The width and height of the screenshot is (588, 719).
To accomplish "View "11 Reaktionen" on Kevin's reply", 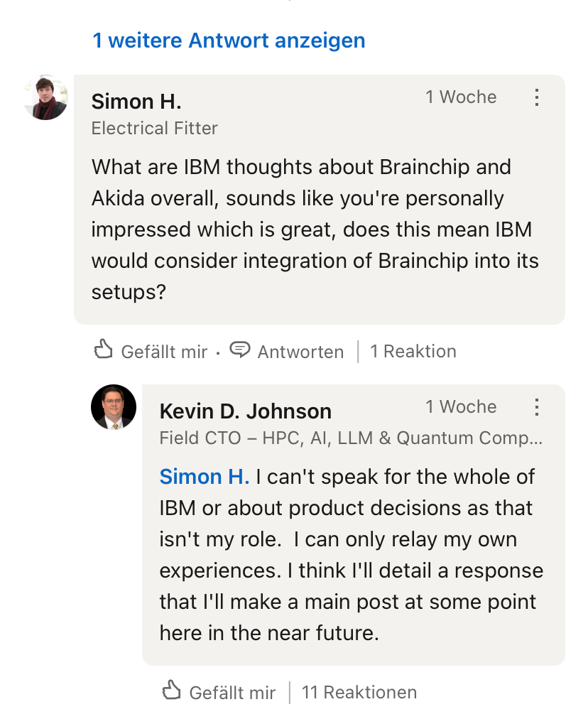I will (x=359, y=692).
